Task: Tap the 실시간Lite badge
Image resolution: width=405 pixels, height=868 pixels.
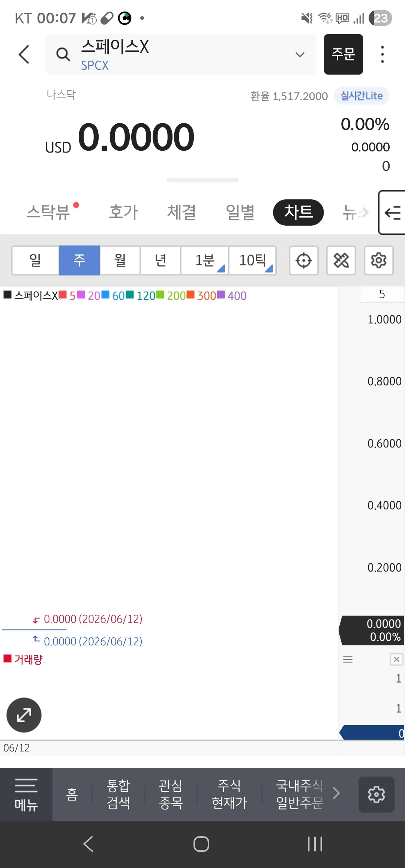Action: tap(361, 96)
